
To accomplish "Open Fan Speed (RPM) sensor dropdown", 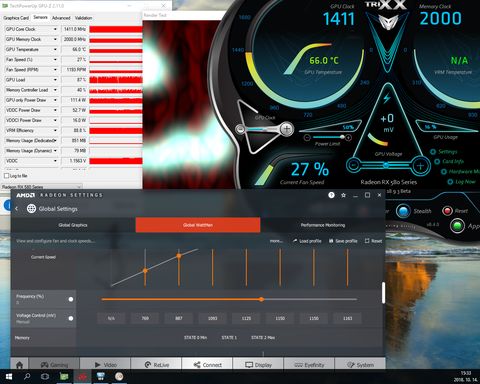I will point(55,70).
